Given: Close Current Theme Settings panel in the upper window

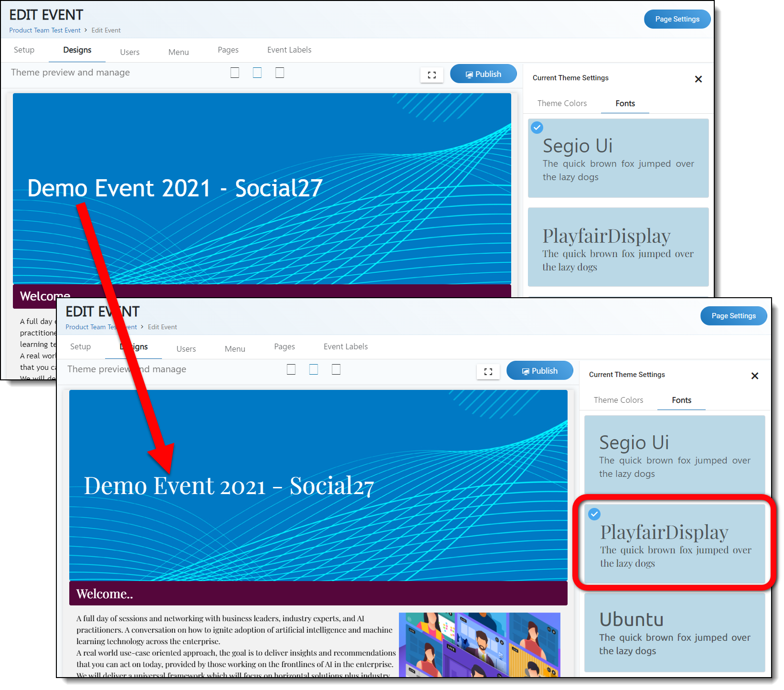Looking at the screenshot, I should click(698, 79).
